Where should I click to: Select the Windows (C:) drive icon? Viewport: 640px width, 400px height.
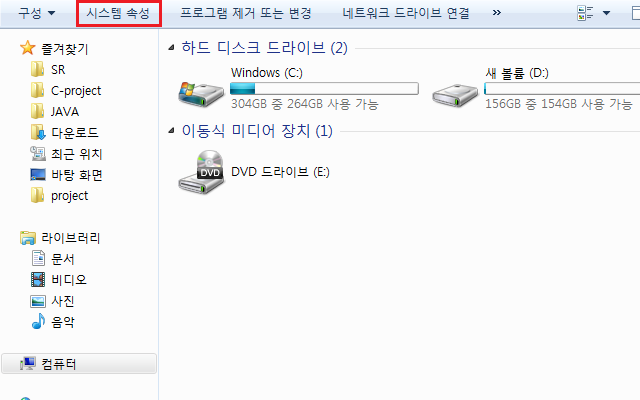coord(201,93)
